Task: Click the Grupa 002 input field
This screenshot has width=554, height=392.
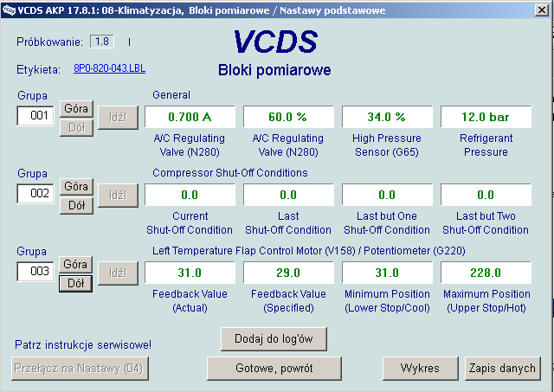Action: (35, 194)
